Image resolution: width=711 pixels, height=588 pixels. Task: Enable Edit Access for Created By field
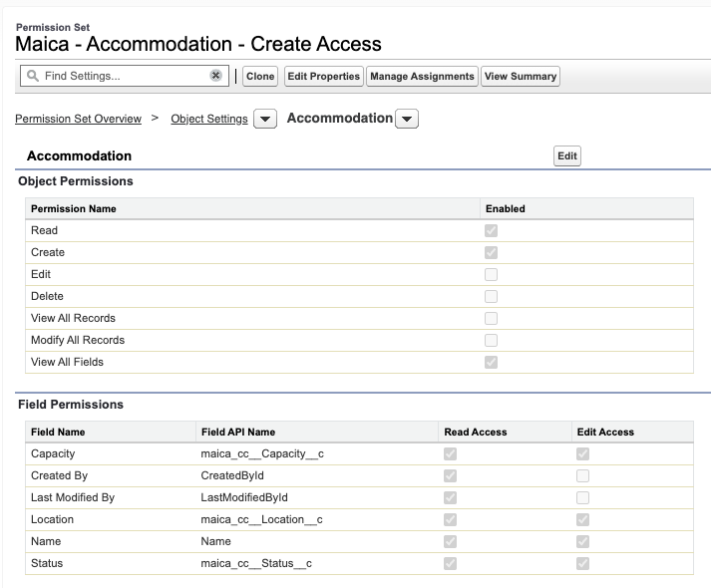tap(582, 476)
